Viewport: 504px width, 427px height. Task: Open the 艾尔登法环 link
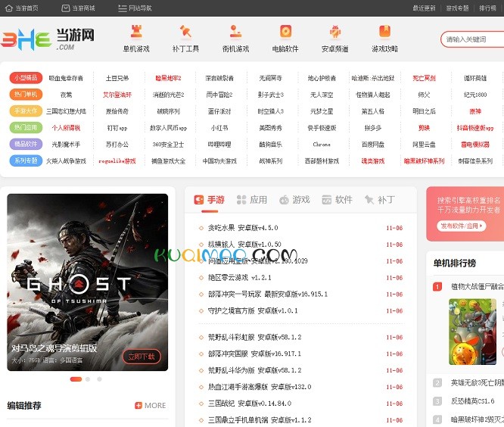click(117, 95)
